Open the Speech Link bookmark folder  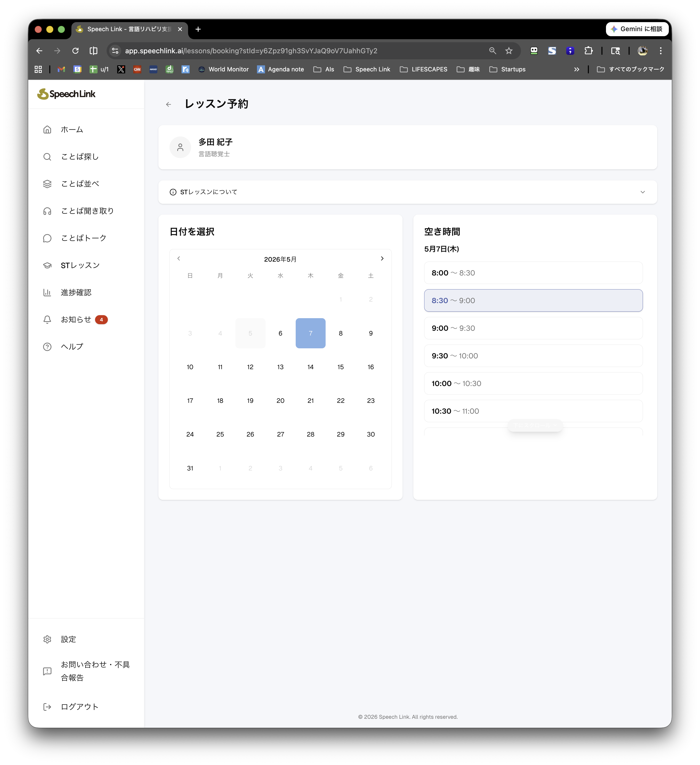(367, 69)
